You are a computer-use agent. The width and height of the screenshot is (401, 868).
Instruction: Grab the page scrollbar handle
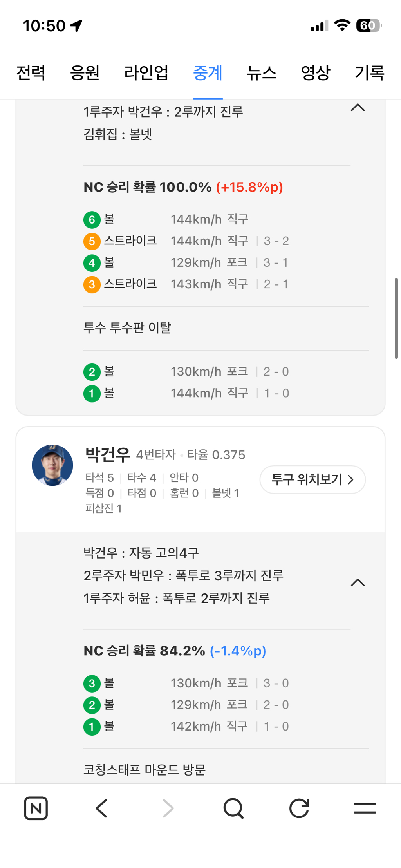pyautogui.click(x=396, y=318)
